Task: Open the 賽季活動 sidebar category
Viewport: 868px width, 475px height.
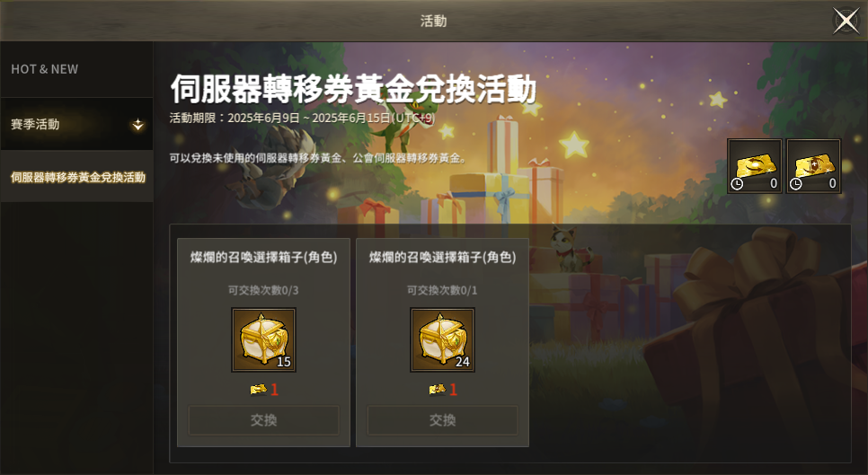Action: [76, 124]
